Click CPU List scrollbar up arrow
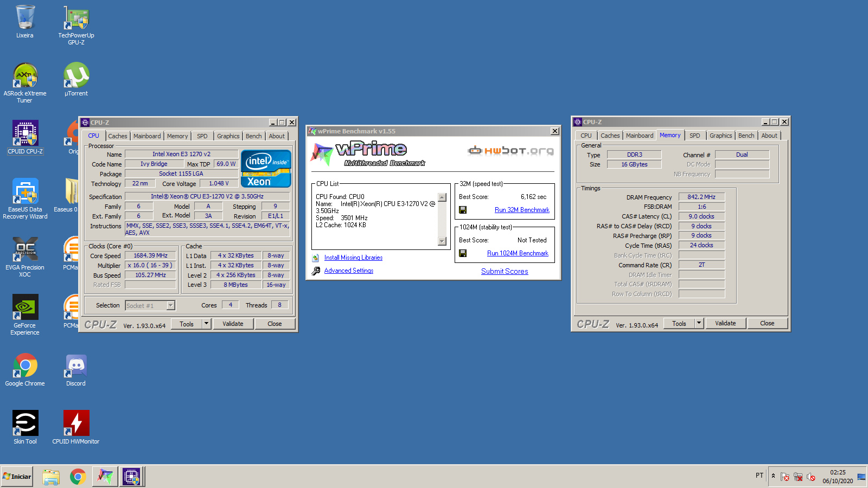Image resolution: width=868 pixels, height=488 pixels. [x=442, y=197]
